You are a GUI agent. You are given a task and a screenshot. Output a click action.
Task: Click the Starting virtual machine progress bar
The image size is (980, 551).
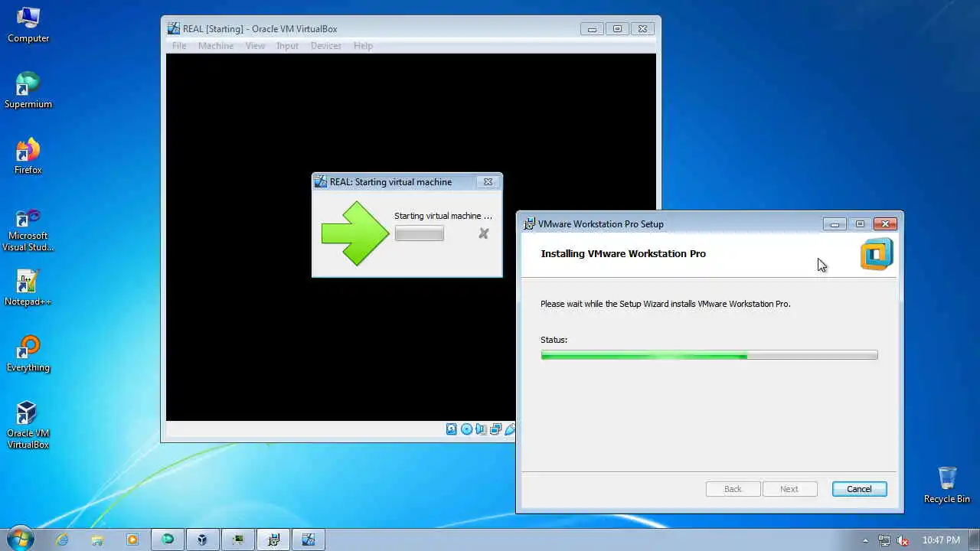420,234
